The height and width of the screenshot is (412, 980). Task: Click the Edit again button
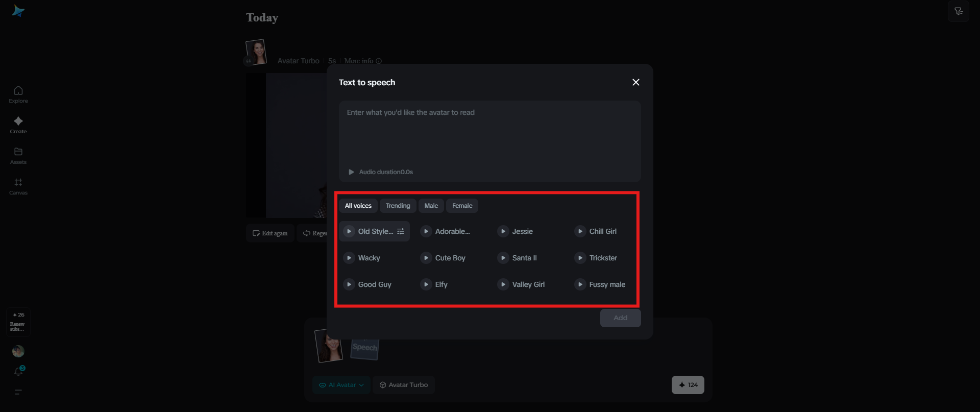tap(270, 233)
